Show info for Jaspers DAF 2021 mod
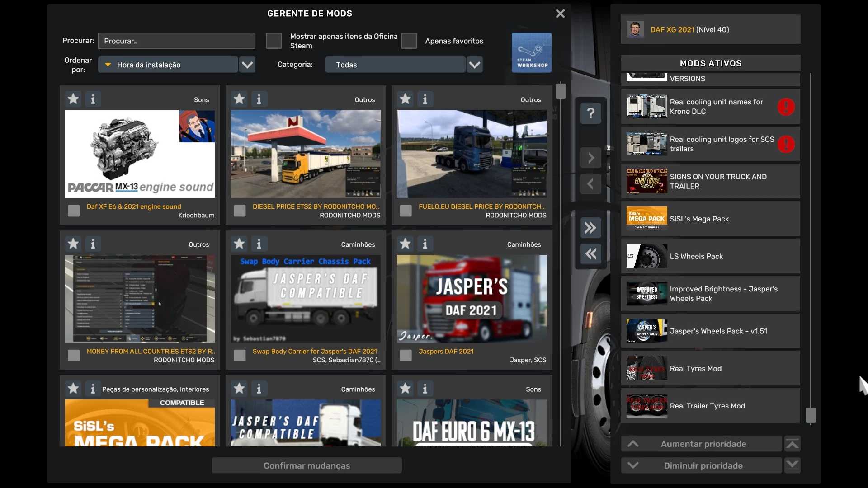The image size is (868, 488). 425,244
